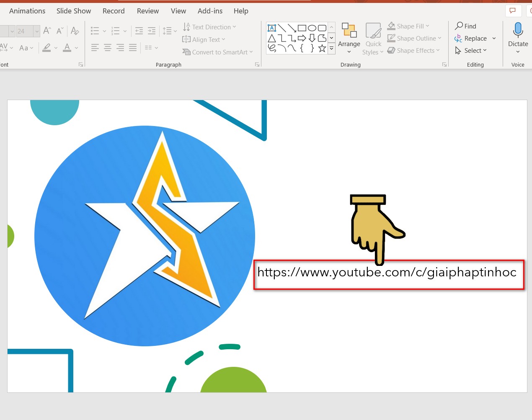Pick the 5-point Star shape
Viewport: 532px width, 420px height.
[322, 49]
